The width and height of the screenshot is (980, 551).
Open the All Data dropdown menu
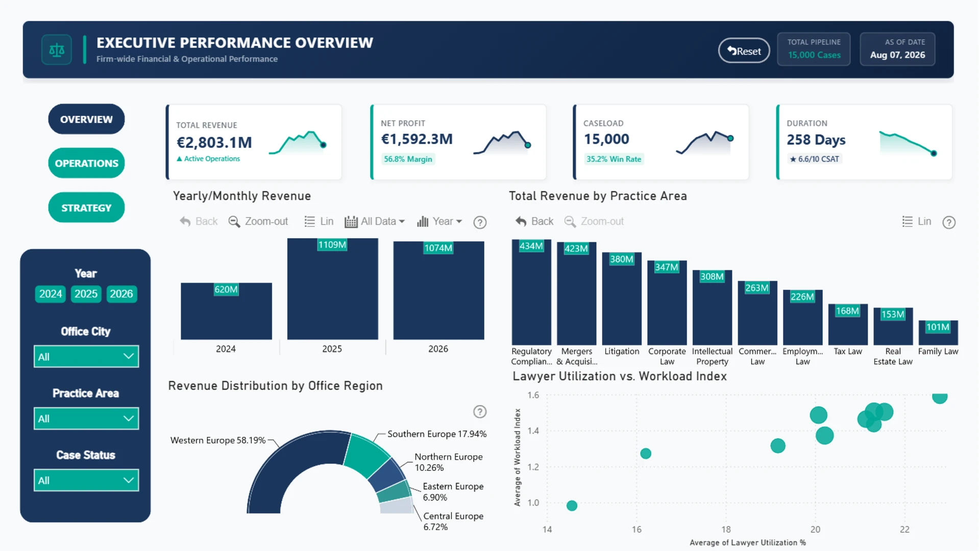click(x=375, y=221)
